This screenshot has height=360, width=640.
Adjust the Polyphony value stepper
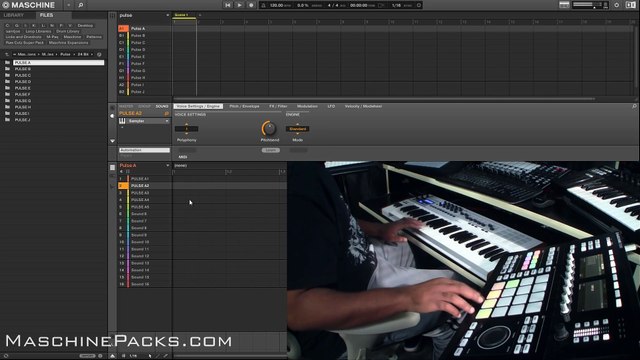(x=187, y=129)
